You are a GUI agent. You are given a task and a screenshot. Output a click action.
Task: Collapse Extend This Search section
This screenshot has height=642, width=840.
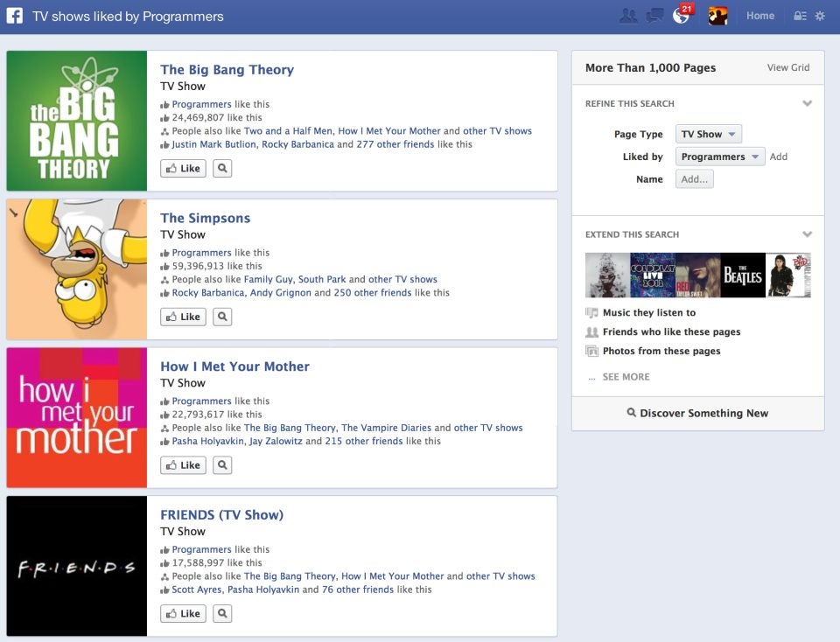click(x=807, y=234)
